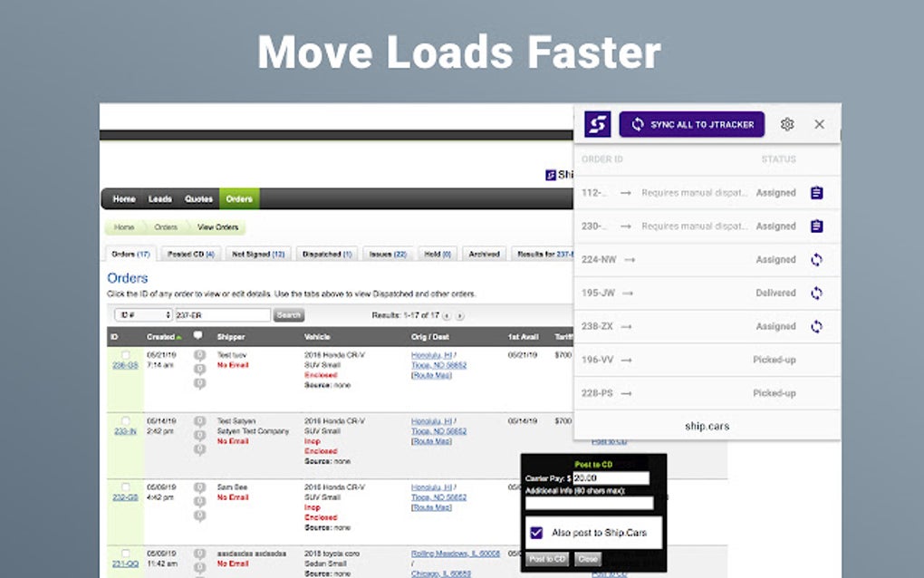Click Tioga, ND link in Sam Bee row
This screenshot has width=924, height=578.
click(438, 497)
